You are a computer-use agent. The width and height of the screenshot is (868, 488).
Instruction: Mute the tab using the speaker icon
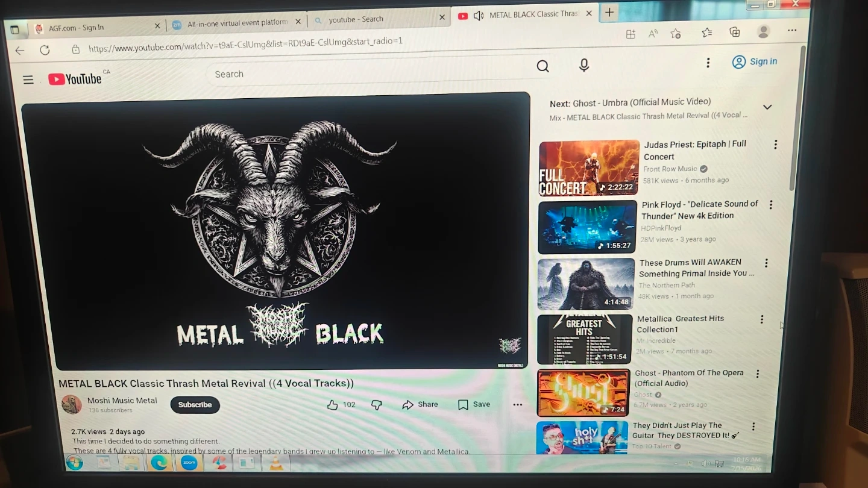point(479,16)
